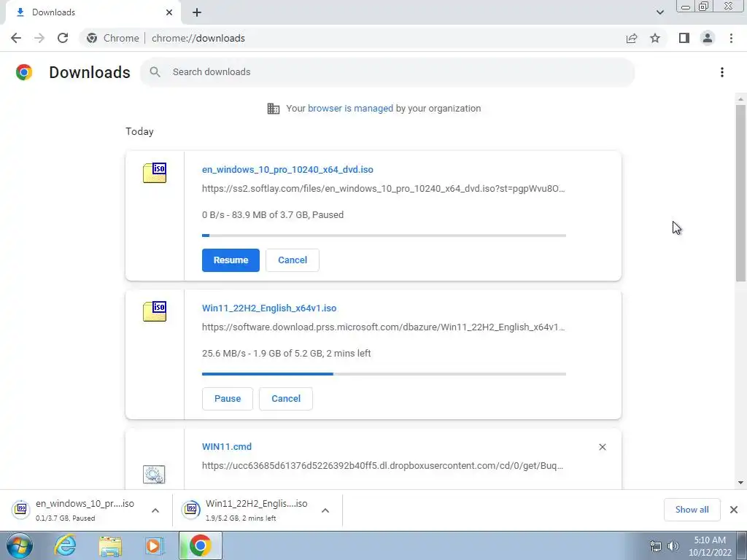Cancel the Windows 10 ISO download
Viewport: 747px width, 560px height.
pyautogui.click(x=293, y=260)
